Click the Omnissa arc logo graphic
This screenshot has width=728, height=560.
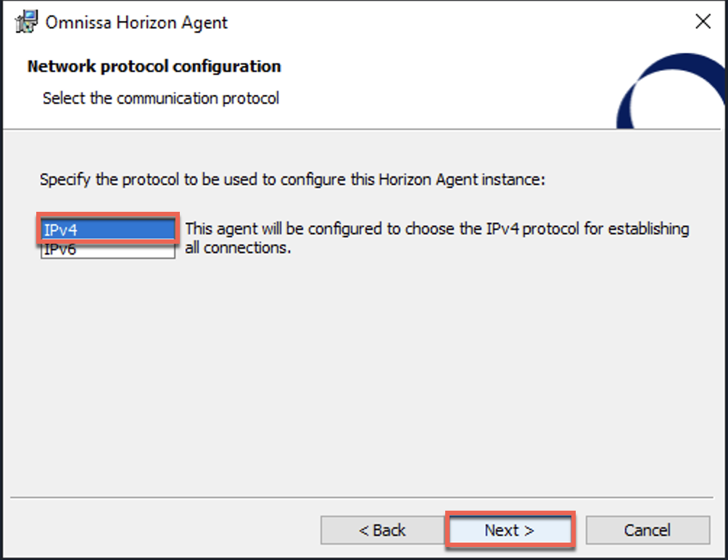(x=671, y=91)
